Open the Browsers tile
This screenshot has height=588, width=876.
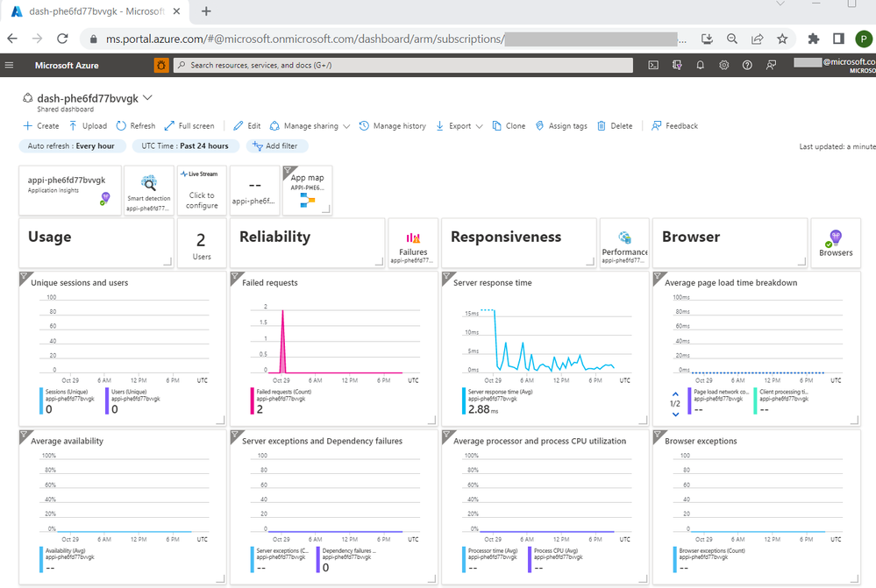[836, 243]
